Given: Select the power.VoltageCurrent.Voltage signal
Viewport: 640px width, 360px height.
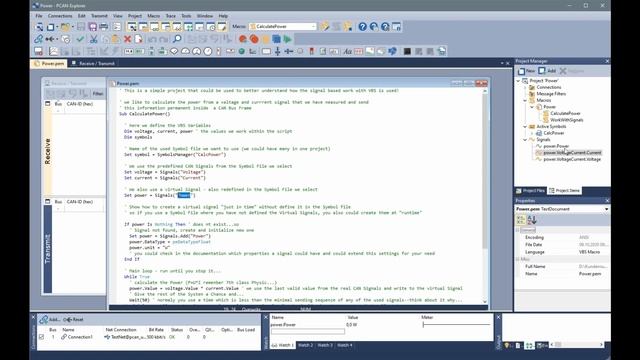Looking at the screenshot, I should pyautogui.click(x=572, y=159).
